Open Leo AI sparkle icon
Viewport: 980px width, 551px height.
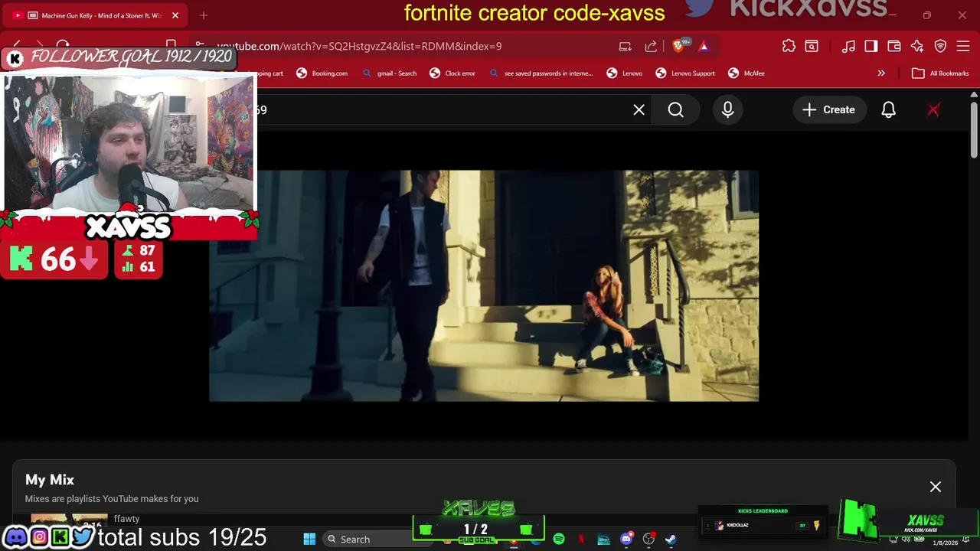[x=917, y=47]
